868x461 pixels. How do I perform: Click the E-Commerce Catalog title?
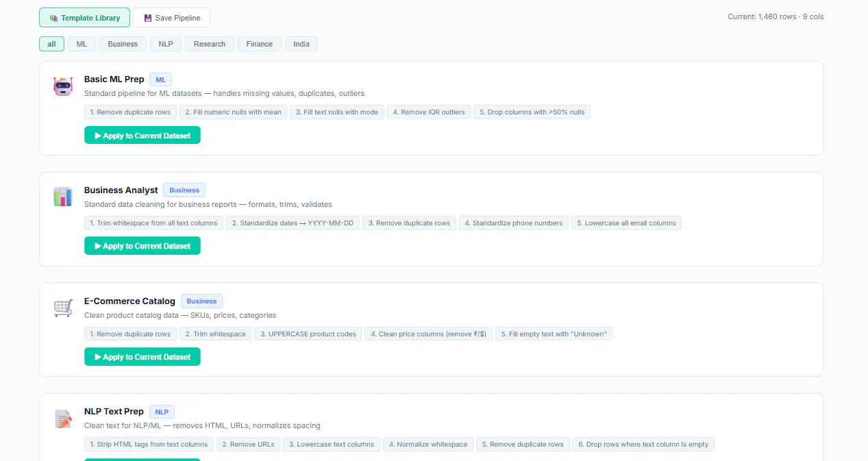pyautogui.click(x=129, y=301)
